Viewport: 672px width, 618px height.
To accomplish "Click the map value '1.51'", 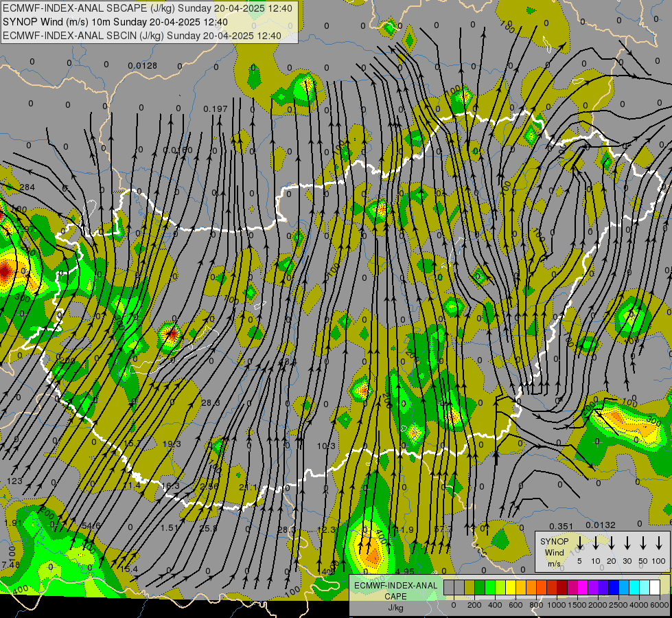I will coord(170,527).
